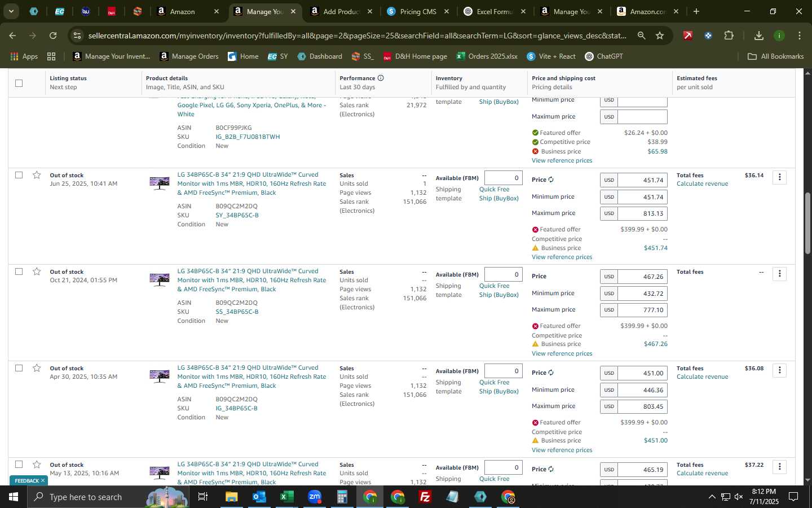
Task: Open Outlook from the taskbar
Action: [259, 497]
